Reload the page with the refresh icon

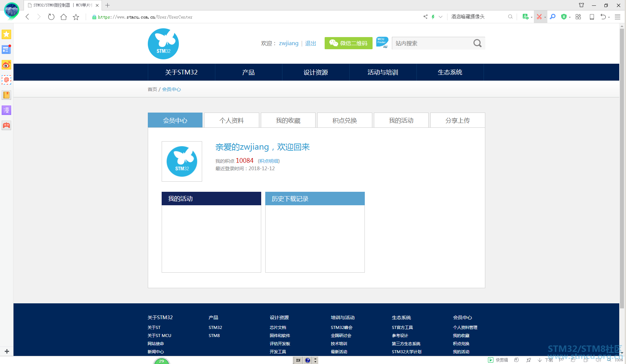(51, 17)
